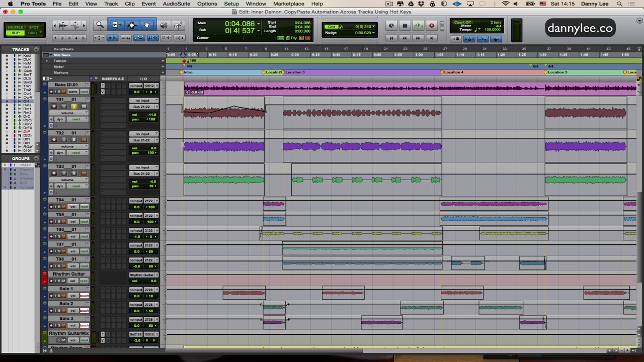Open T03___01 output selector Bus 21-22

click(143, 173)
